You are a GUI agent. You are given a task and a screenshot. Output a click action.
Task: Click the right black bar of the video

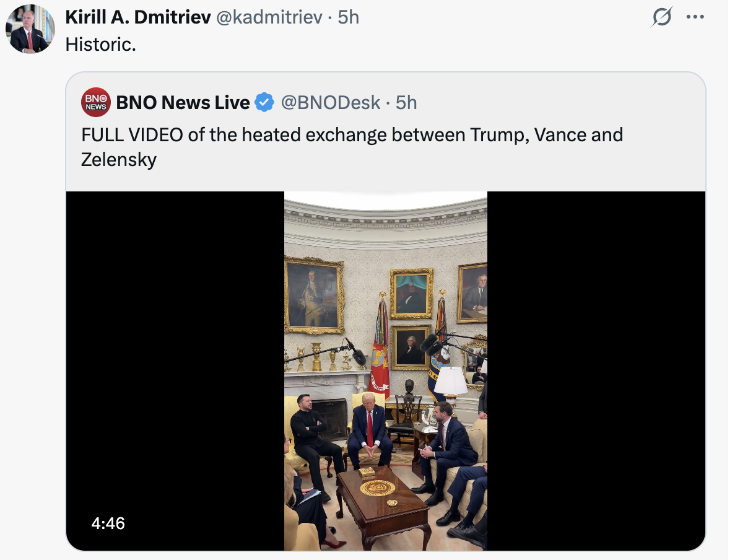[x=596, y=370]
